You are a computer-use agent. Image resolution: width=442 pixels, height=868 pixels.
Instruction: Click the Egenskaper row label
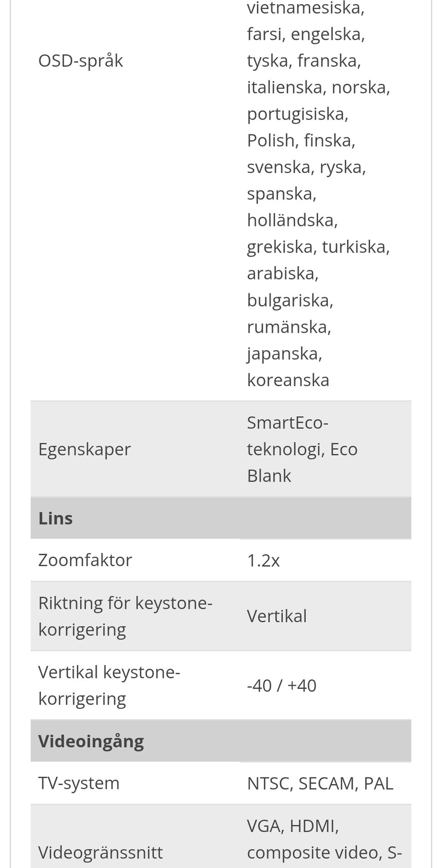coord(84,449)
